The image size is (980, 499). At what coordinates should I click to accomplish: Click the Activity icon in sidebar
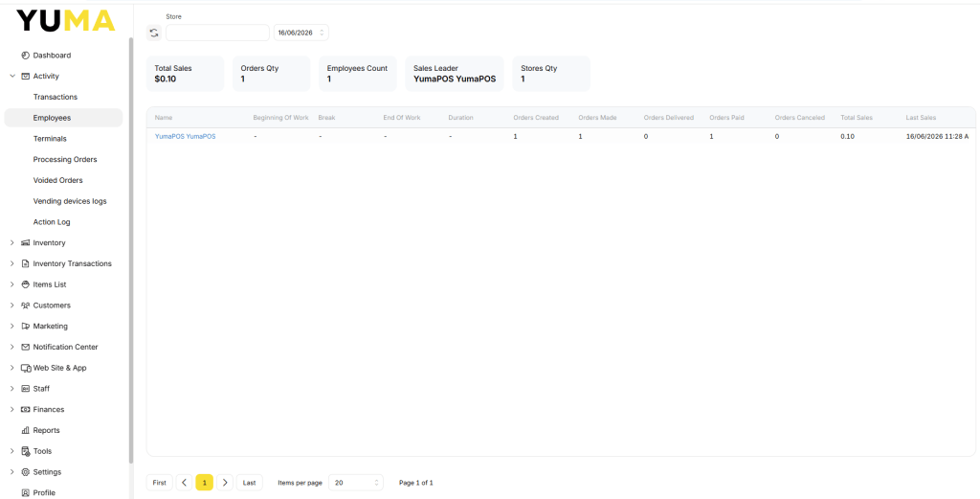pyautogui.click(x=26, y=77)
